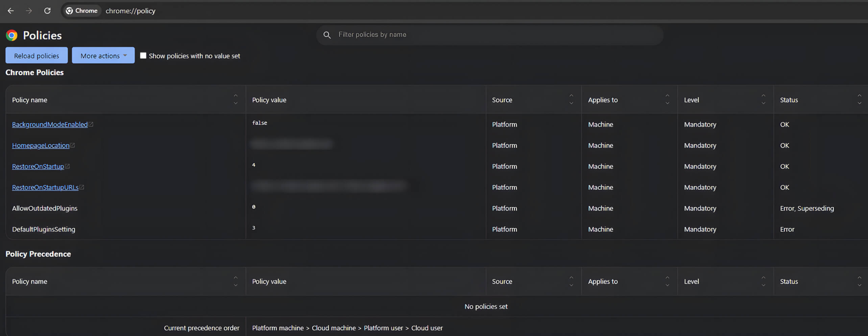Sort Chrome Policies by Source column
The width and height of the screenshot is (868, 336).
click(571, 99)
